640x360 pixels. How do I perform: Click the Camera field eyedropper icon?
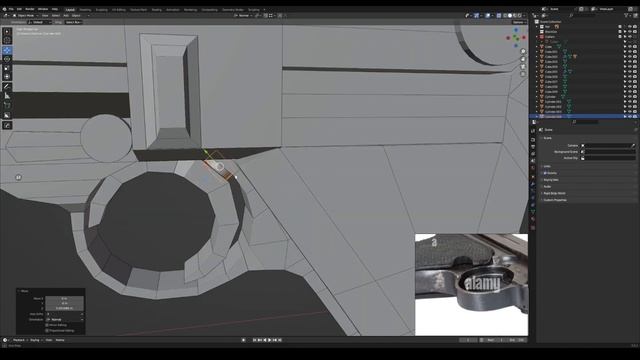click(x=633, y=145)
